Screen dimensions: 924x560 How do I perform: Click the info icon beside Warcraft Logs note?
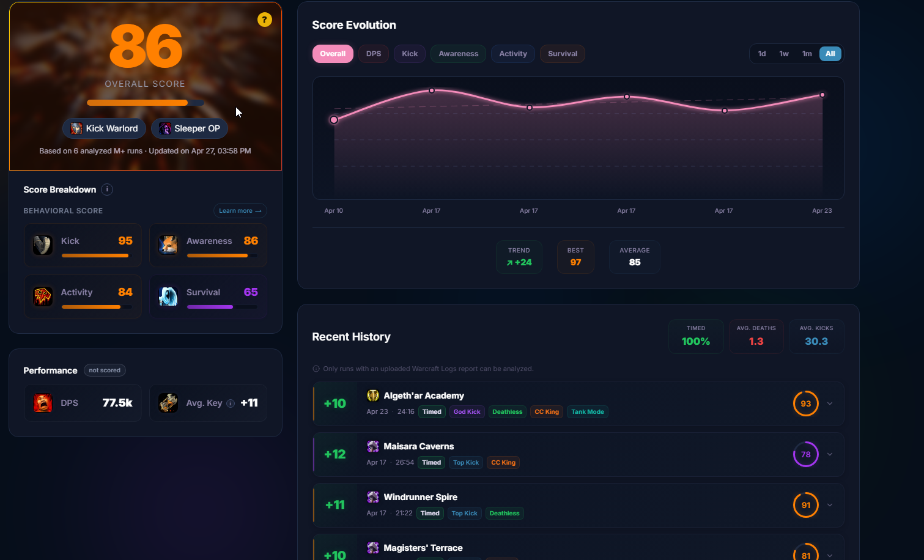click(316, 369)
